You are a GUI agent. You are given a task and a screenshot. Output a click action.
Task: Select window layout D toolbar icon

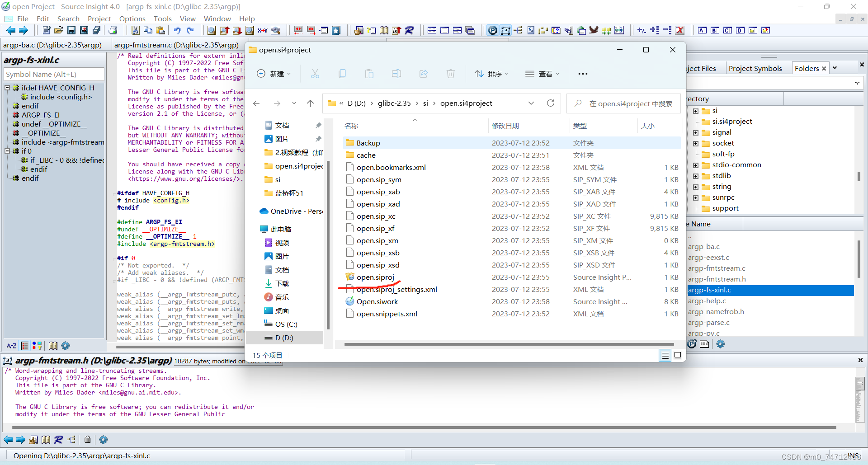click(740, 30)
